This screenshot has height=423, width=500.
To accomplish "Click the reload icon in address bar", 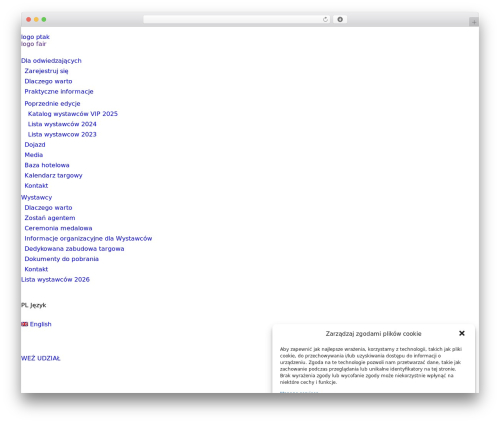I will 325,20.
